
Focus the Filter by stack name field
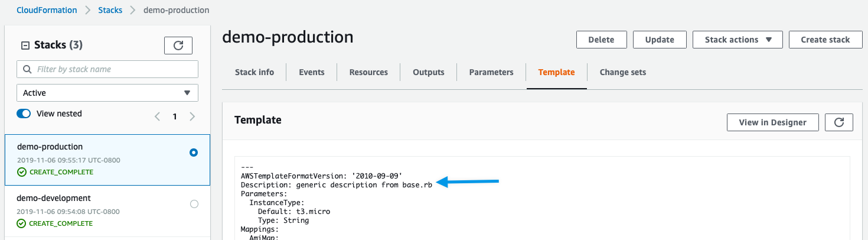point(107,69)
